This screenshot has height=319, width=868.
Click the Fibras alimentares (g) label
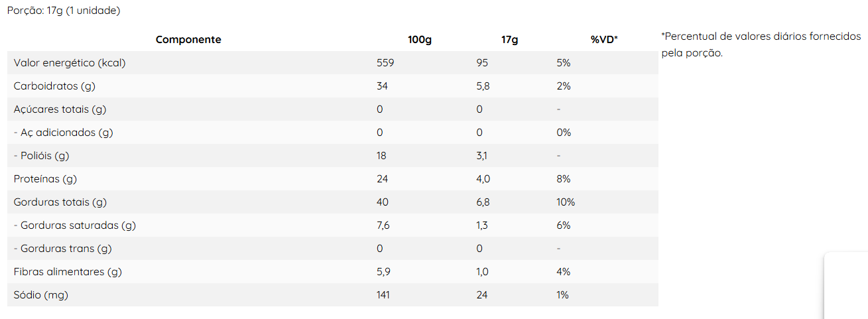coord(68,272)
